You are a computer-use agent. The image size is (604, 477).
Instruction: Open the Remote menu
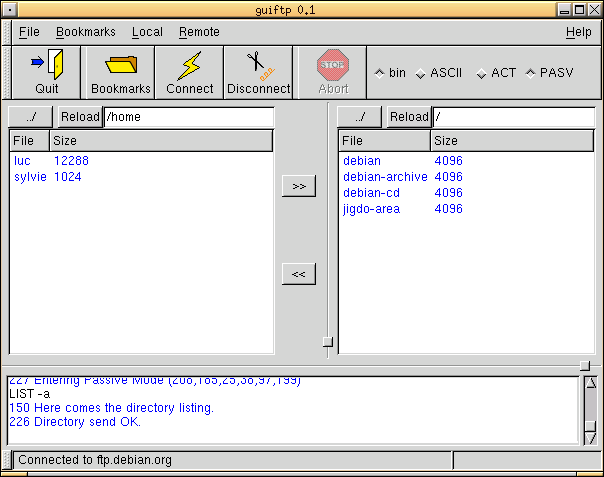[199, 32]
